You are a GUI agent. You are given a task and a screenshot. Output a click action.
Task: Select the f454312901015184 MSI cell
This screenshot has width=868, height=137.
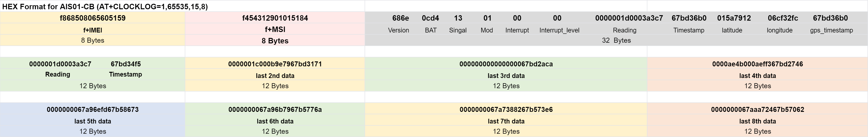click(275, 18)
